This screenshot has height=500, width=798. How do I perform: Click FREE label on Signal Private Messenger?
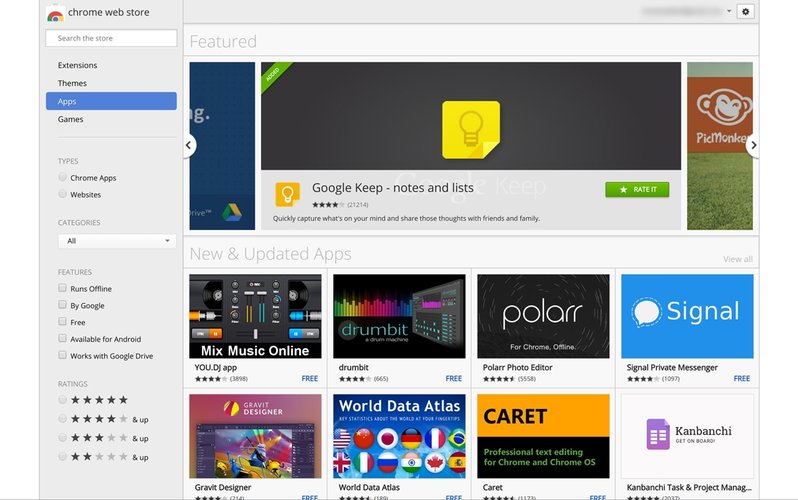(x=742, y=378)
